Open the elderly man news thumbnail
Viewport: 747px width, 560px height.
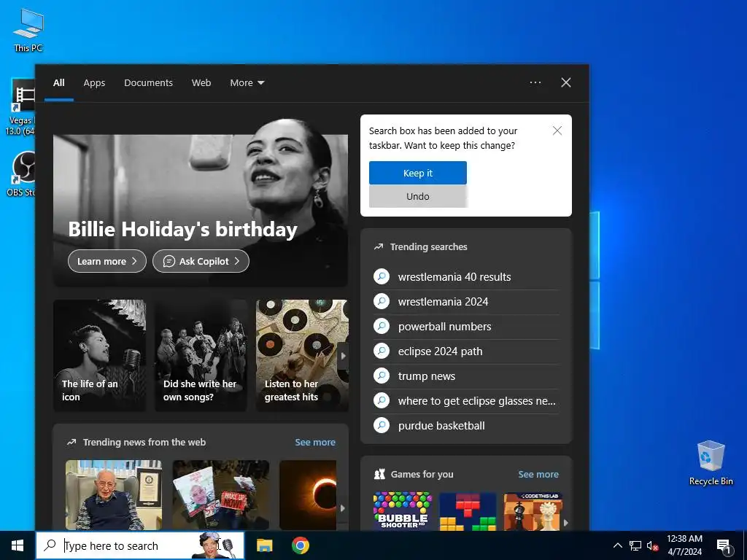coord(113,495)
